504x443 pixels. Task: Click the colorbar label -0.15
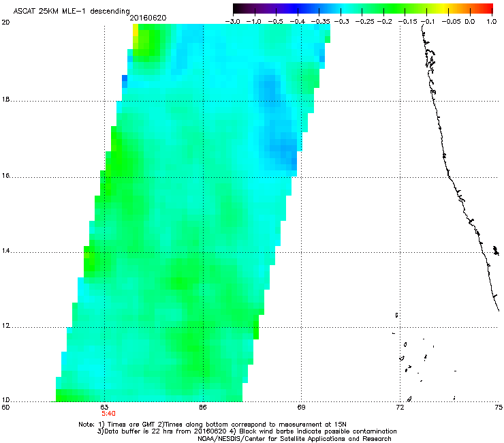click(407, 22)
